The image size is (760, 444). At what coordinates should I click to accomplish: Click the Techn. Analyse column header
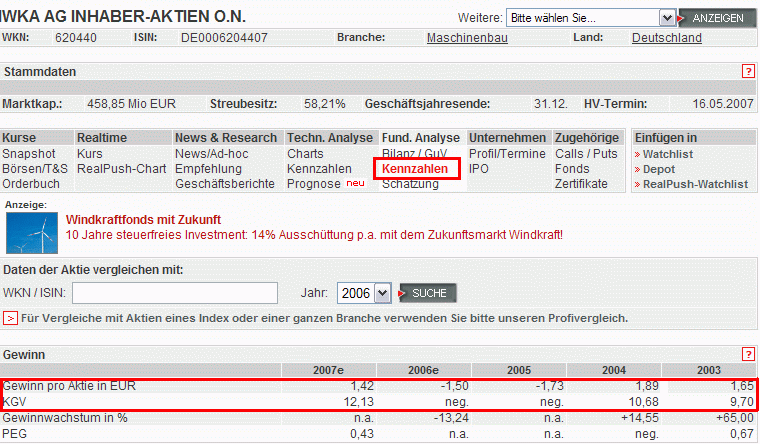coord(330,138)
